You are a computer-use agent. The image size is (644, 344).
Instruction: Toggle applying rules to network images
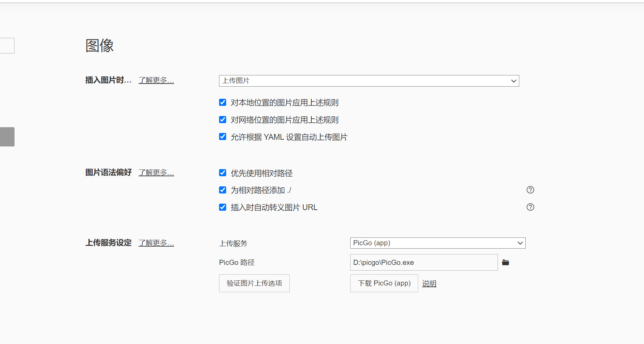[x=222, y=119]
